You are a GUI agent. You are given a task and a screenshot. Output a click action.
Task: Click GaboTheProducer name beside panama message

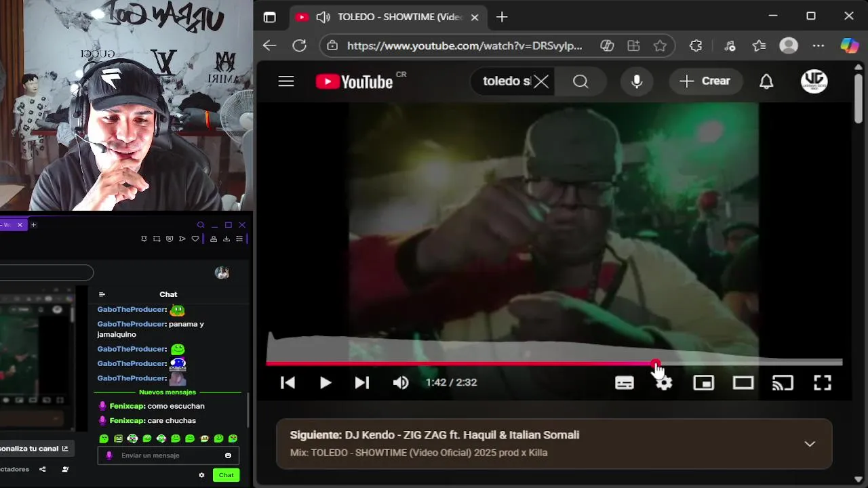tap(132, 324)
